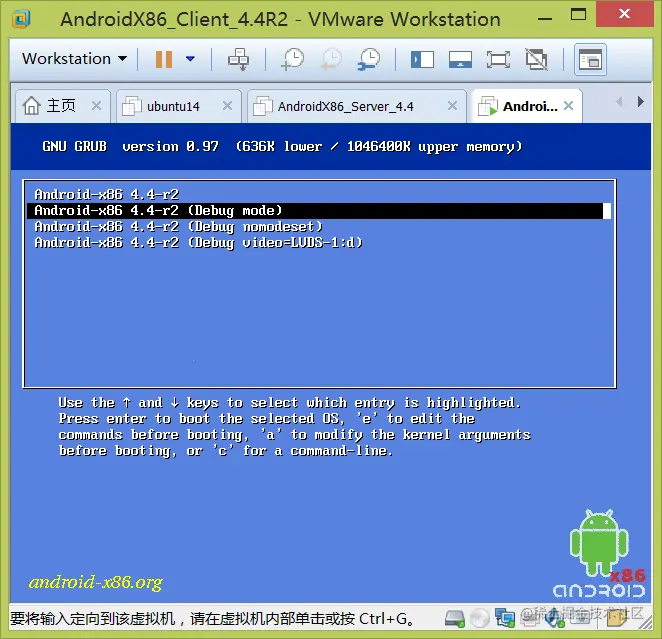The width and height of the screenshot is (662, 639).
Task: Pause the virtual machine
Action: click(164, 59)
